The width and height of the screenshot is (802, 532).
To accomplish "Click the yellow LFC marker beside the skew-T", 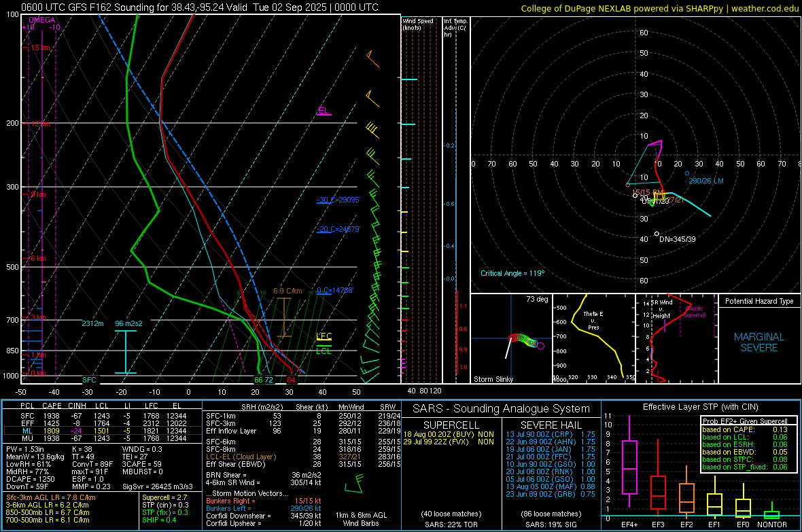I will (324, 336).
